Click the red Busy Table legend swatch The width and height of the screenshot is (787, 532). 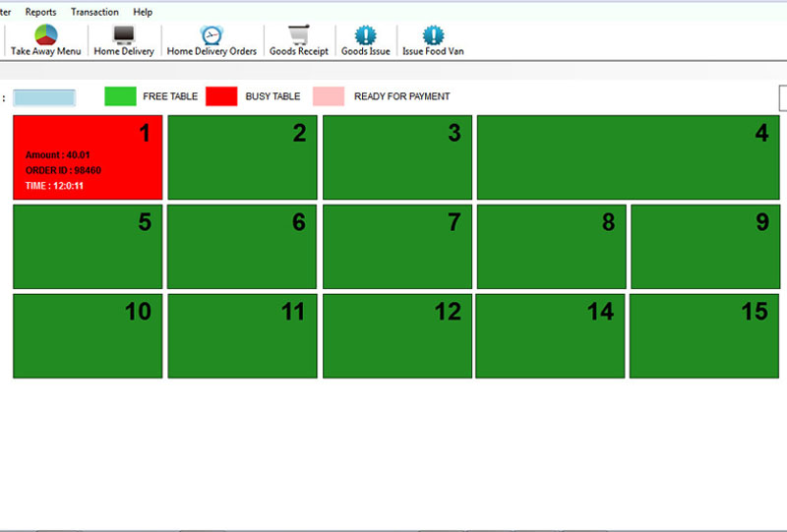pyautogui.click(x=221, y=96)
